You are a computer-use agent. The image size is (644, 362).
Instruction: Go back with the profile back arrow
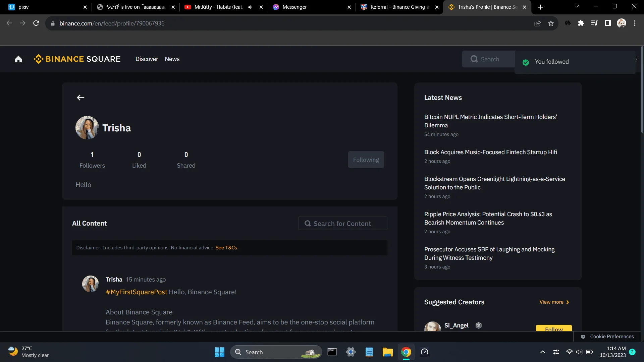point(80,98)
